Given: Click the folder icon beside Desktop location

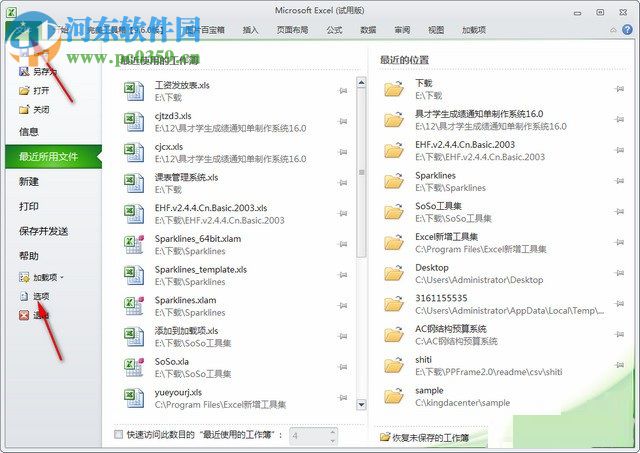Looking at the screenshot, I should pos(394,273).
